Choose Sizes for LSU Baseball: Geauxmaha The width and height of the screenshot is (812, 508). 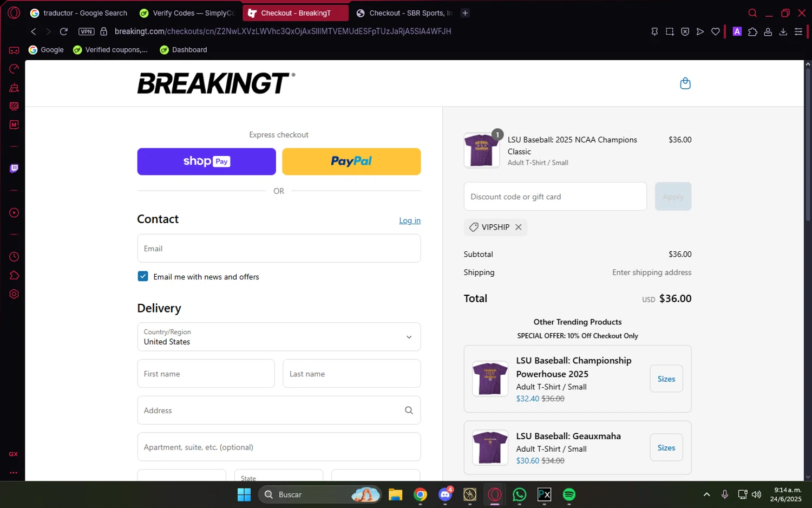pos(666,448)
